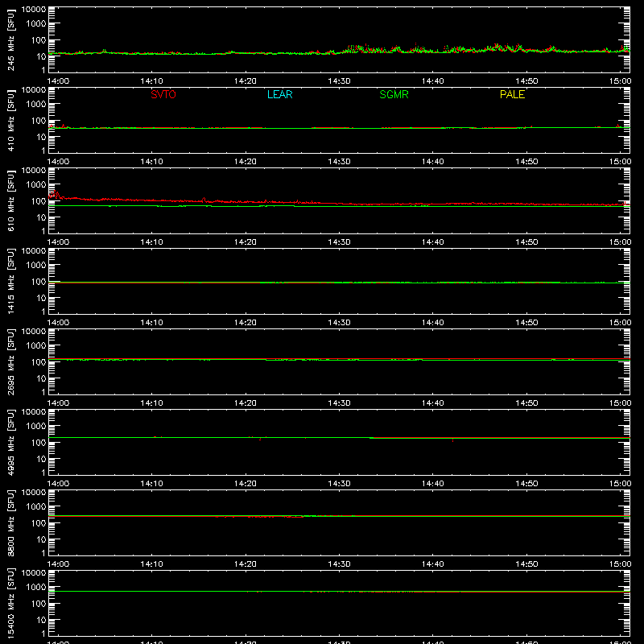
Task: Click '10000' y-axis value on 245 MHz panel
Action: (34, 9)
